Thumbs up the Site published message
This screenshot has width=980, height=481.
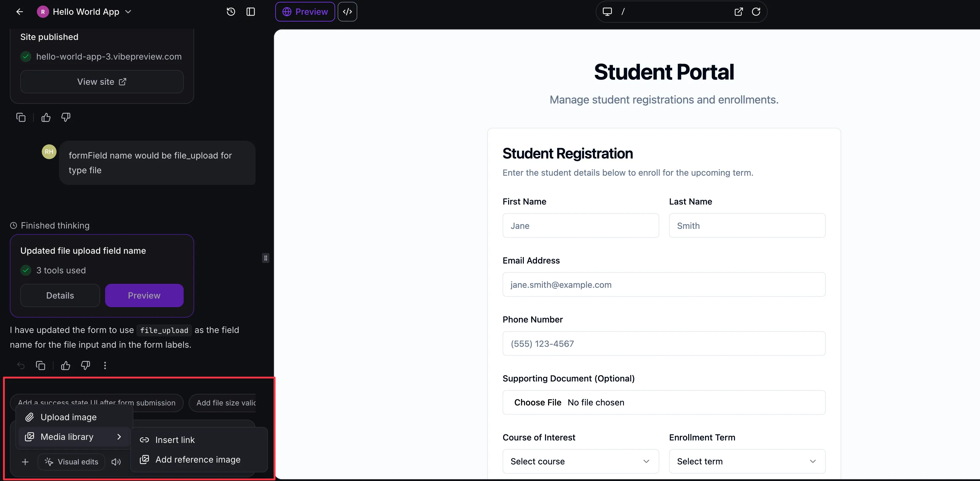click(x=46, y=118)
